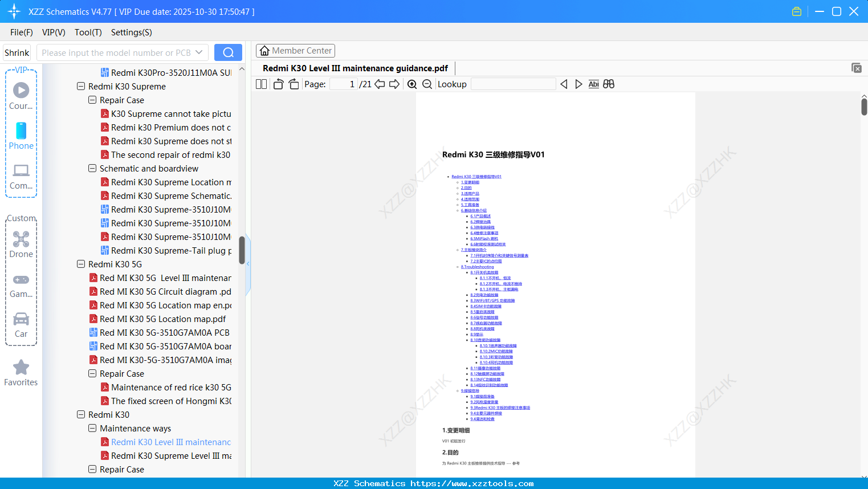Collapse Repair Case under Redmi K30 5G
868x489 pixels.
pyautogui.click(x=92, y=374)
